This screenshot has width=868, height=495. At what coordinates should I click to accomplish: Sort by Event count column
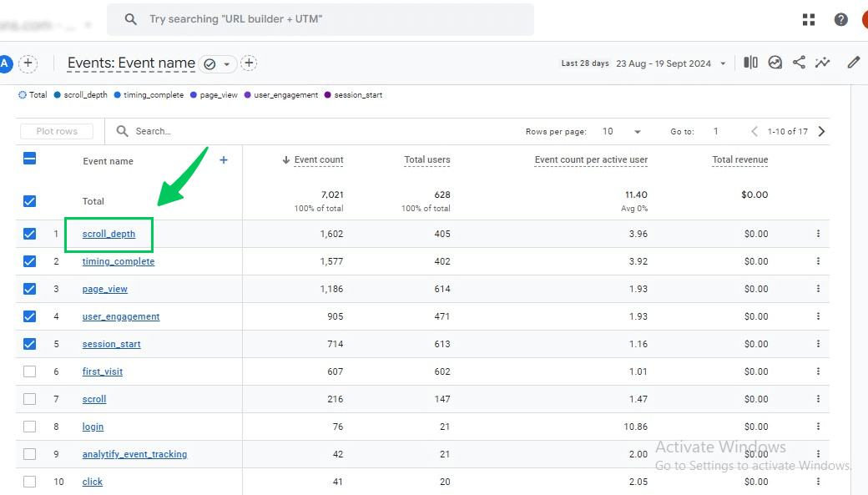(318, 160)
